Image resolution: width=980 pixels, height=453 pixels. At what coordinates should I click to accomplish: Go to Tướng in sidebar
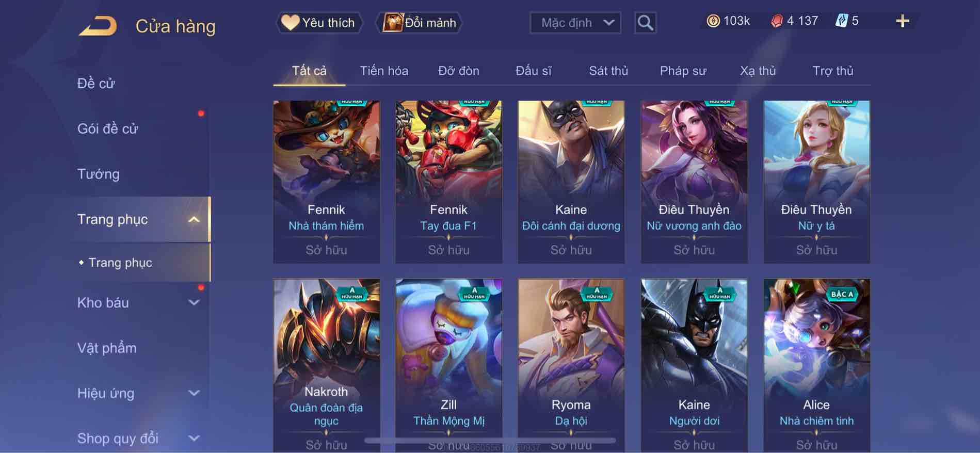[99, 174]
